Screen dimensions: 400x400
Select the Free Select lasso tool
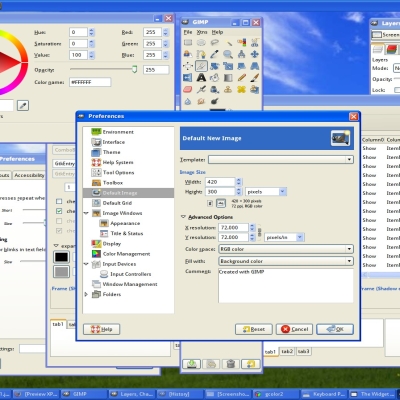(214, 43)
